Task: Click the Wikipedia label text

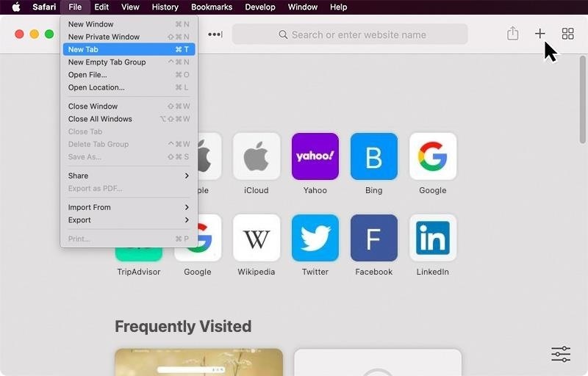Action: click(257, 272)
